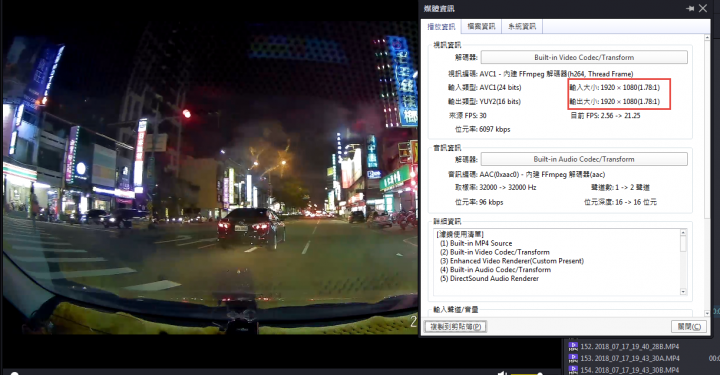Click the seek bar handle at playback start
Screen dimensions: 720x375
[14, 374]
